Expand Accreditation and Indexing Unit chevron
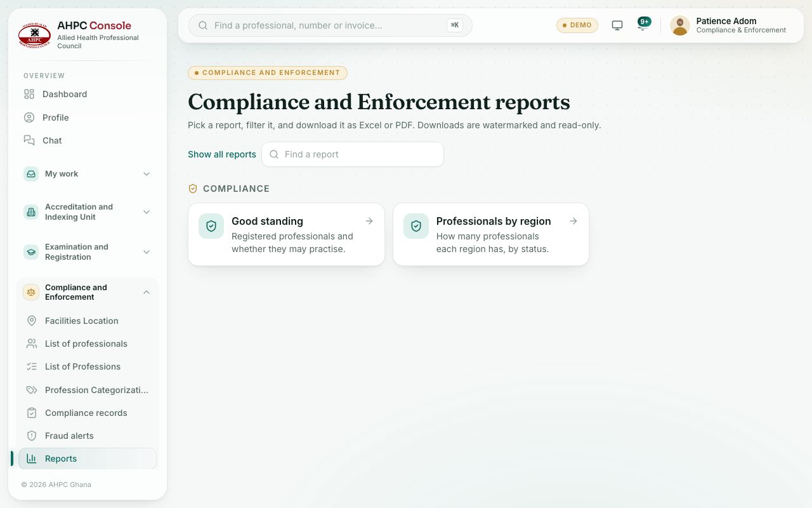812x508 pixels. point(147,212)
